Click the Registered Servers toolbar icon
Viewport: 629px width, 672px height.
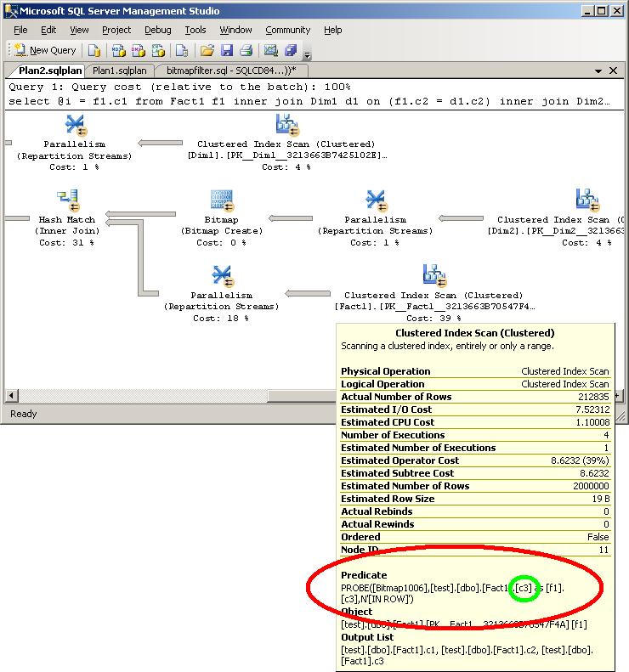291,51
